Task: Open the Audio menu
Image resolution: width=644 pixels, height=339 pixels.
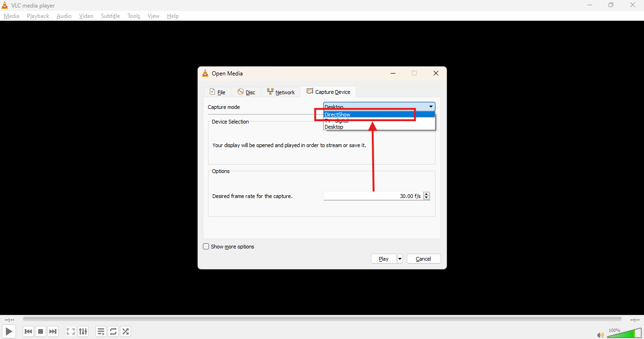Action: point(64,16)
